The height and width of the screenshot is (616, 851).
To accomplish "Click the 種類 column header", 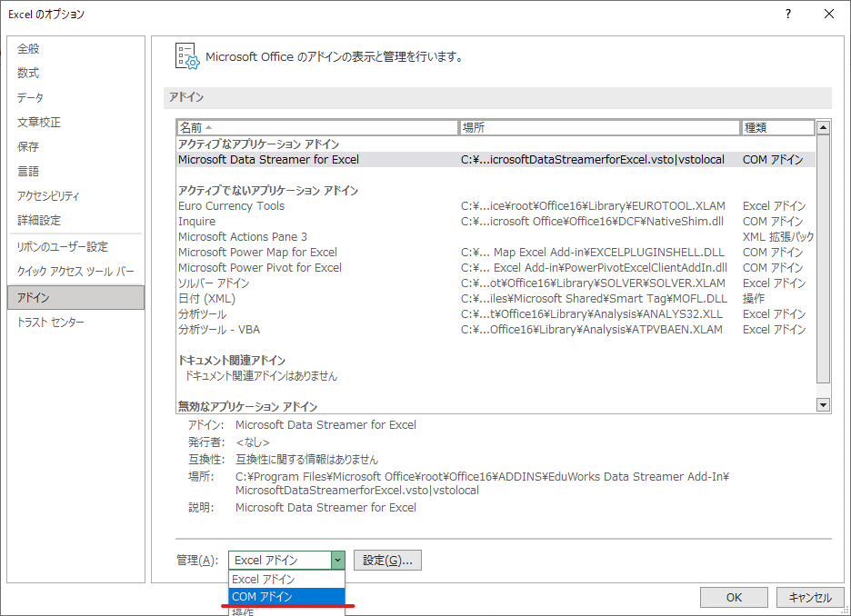I will tap(777, 127).
